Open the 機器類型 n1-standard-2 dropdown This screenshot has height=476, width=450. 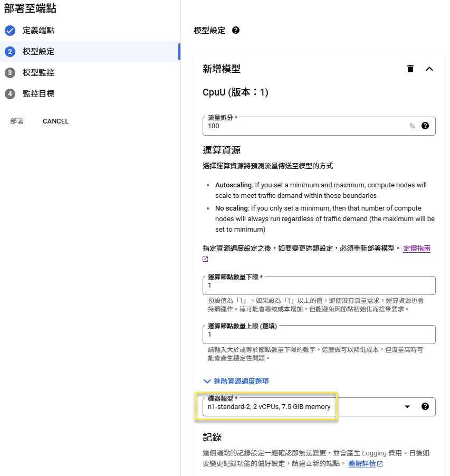(306, 407)
